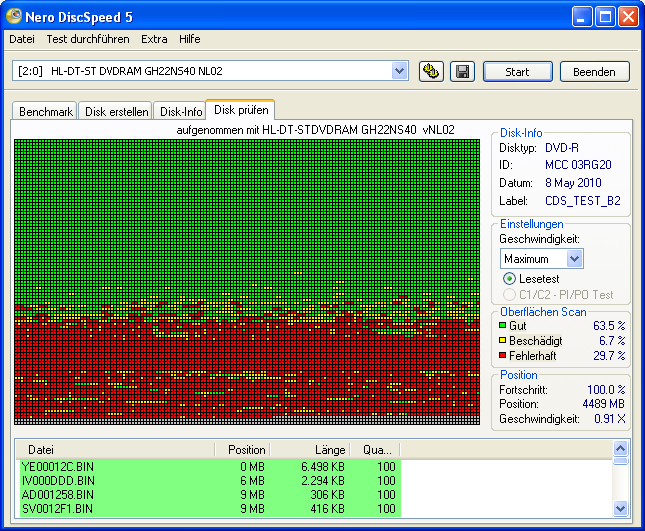Click the 6.498 KB length value
The width and height of the screenshot is (645, 531).
click(x=323, y=467)
